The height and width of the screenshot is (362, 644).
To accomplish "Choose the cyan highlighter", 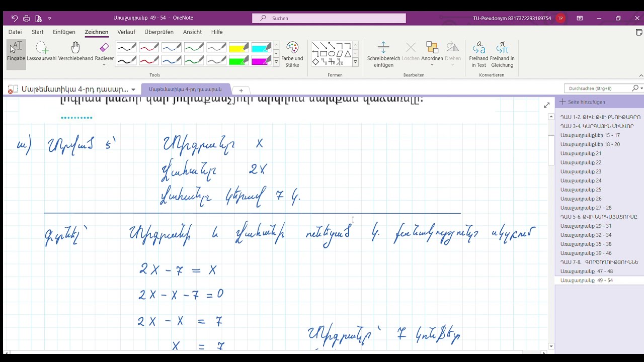I will coord(261,48).
